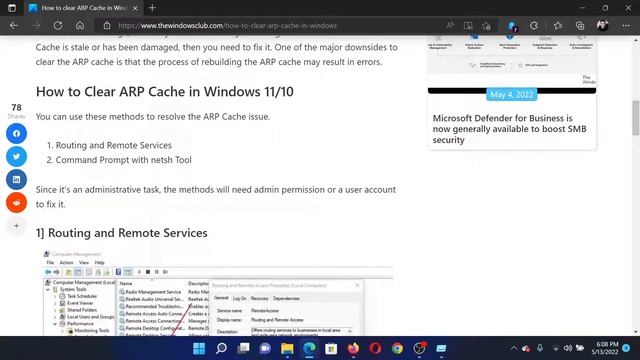Share article on Facebook
Screen dimensions: 640x360
pos(16,133)
